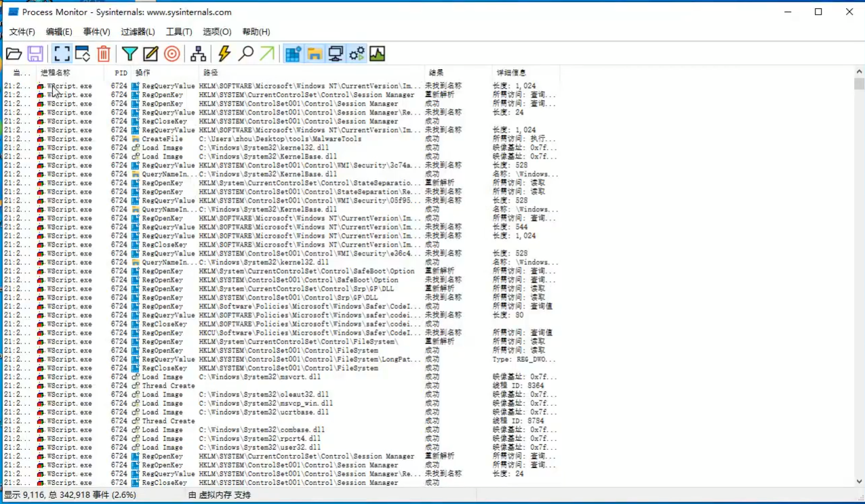865x504 pixels.
Task: Click the 进程名称 column header
Action: pyautogui.click(x=70, y=72)
